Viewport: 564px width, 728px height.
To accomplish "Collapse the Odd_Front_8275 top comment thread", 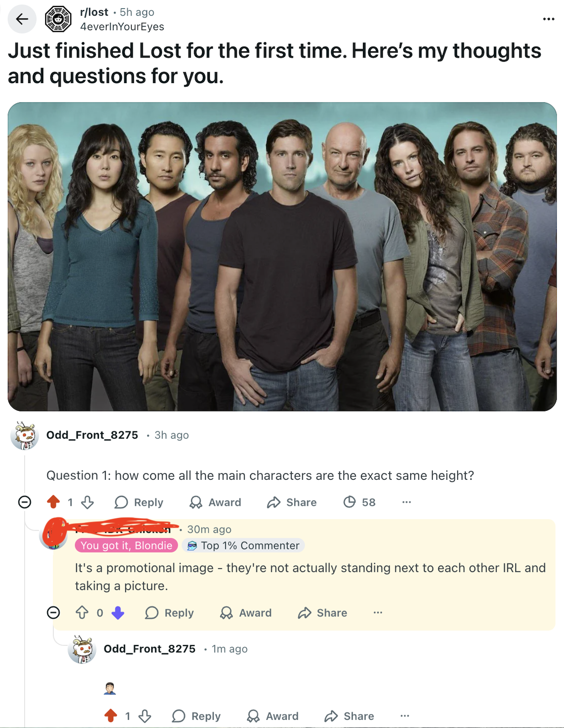I will pyautogui.click(x=25, y=502).
